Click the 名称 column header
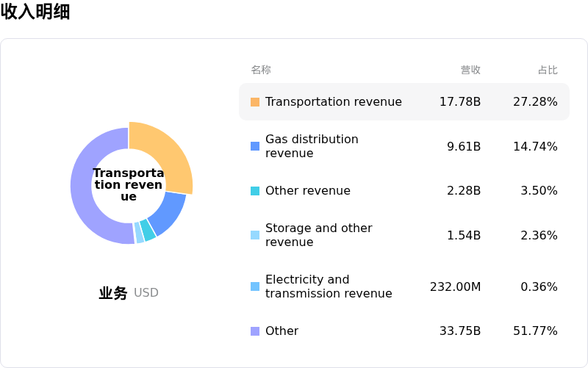Screen dimensions: 588x368 click(261, 70)
